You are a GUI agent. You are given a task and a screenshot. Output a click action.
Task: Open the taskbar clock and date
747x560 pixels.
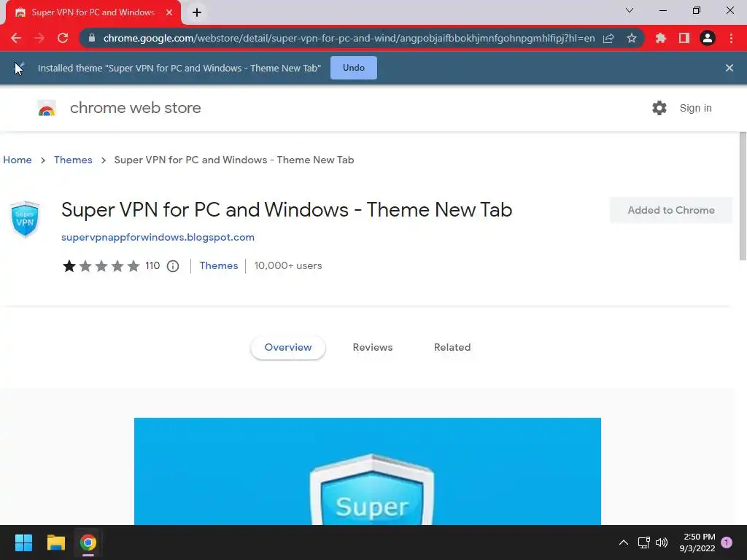[697, 542]
